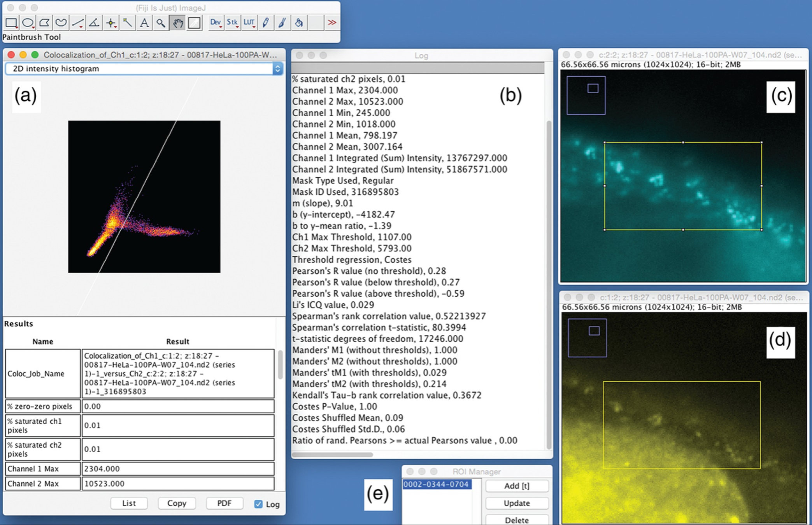Viewport: 812px width, 525px height.
Task: Pick the Paintbrush tool
Action: pos(281,23)
